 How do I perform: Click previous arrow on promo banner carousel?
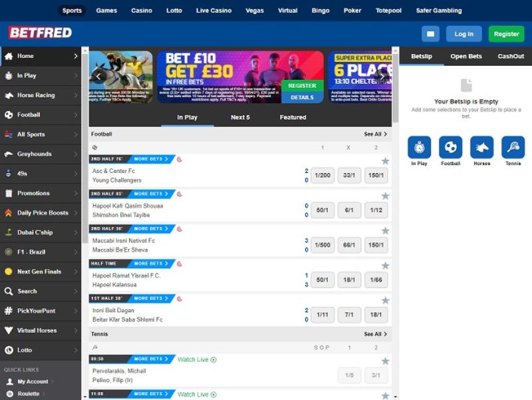(x=98, y=77)
